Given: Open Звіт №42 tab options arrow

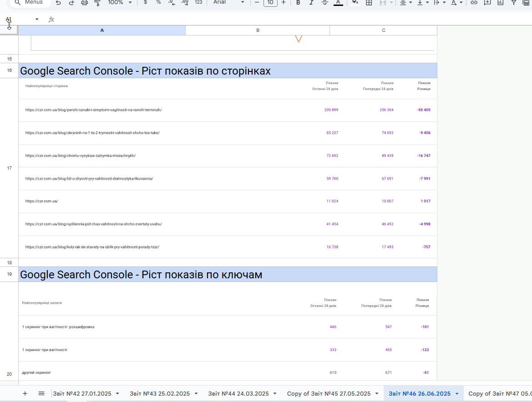Looking at the screenshot, I should click(x=117, y=393).
